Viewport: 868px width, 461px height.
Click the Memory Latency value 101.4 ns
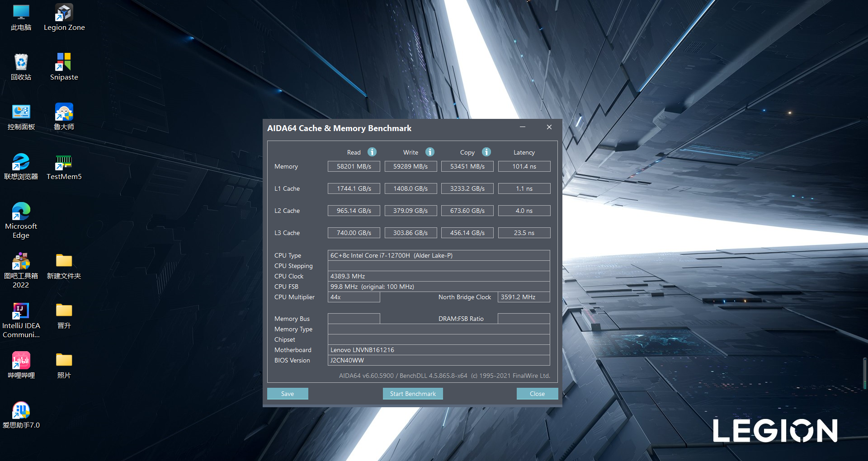coord(524,166)
